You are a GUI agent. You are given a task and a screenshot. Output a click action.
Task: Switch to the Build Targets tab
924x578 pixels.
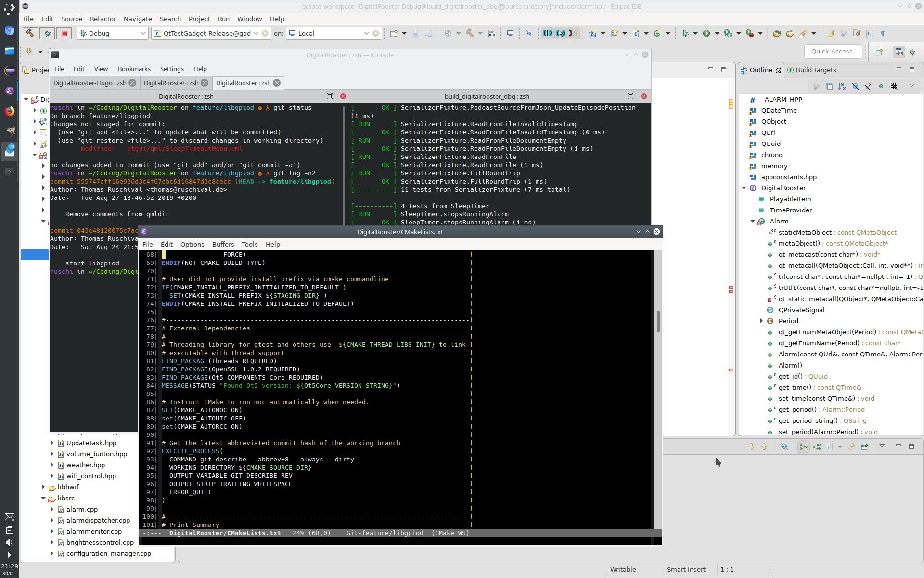(812, 70)
